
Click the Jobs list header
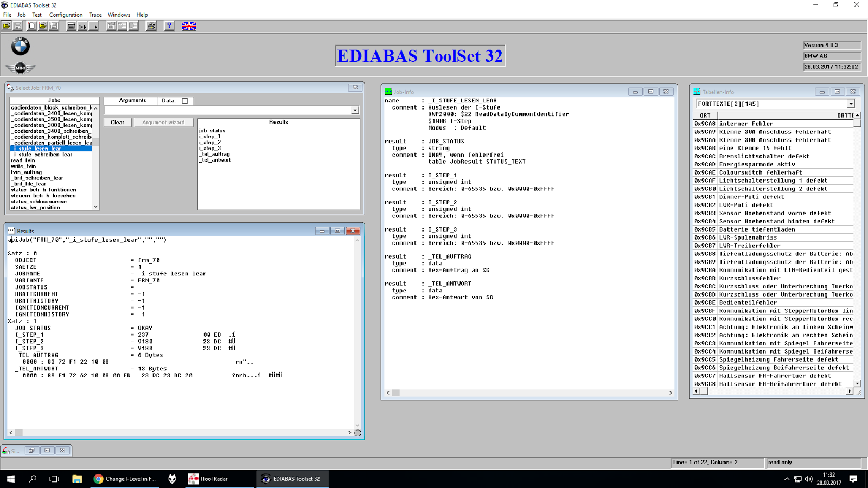pos(54,100)
